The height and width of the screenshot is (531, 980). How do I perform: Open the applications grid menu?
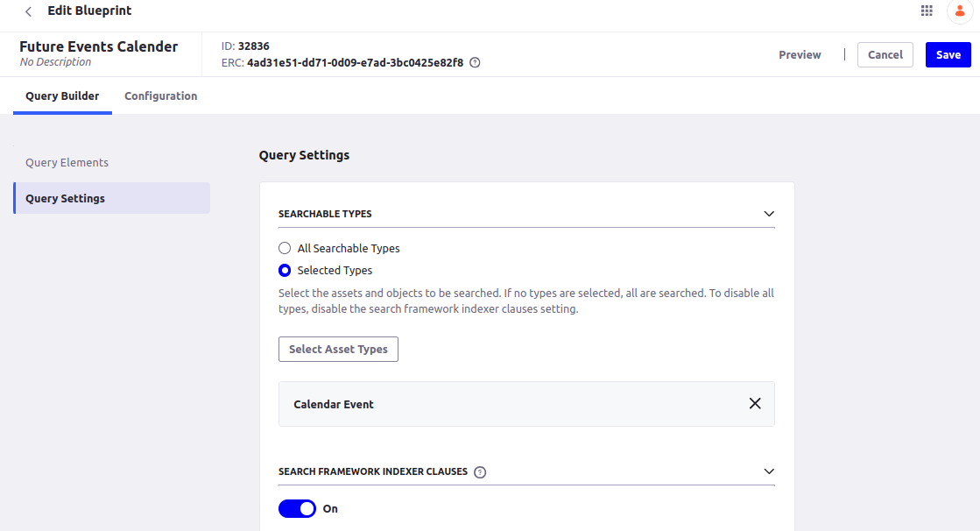pos(927,11)
